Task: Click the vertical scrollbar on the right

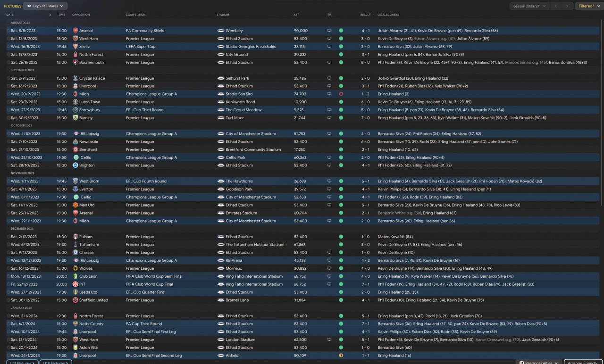Action: point(601,113)
